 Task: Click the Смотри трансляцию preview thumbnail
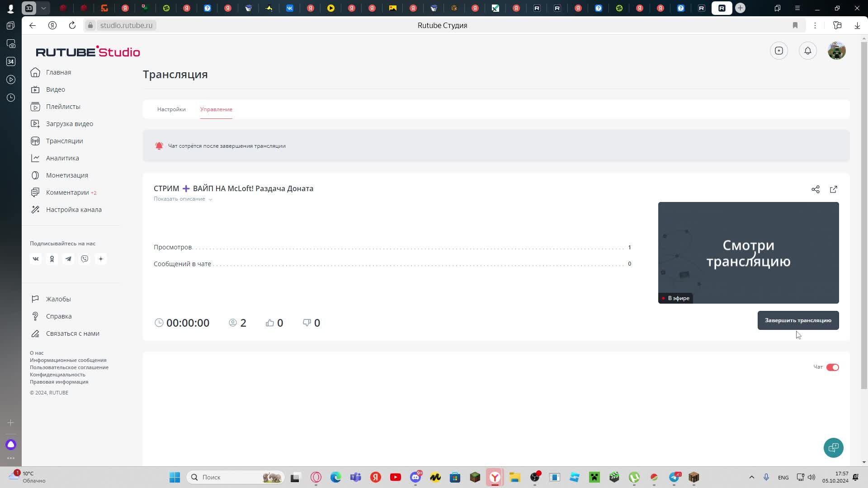click(x=748, y=253)
